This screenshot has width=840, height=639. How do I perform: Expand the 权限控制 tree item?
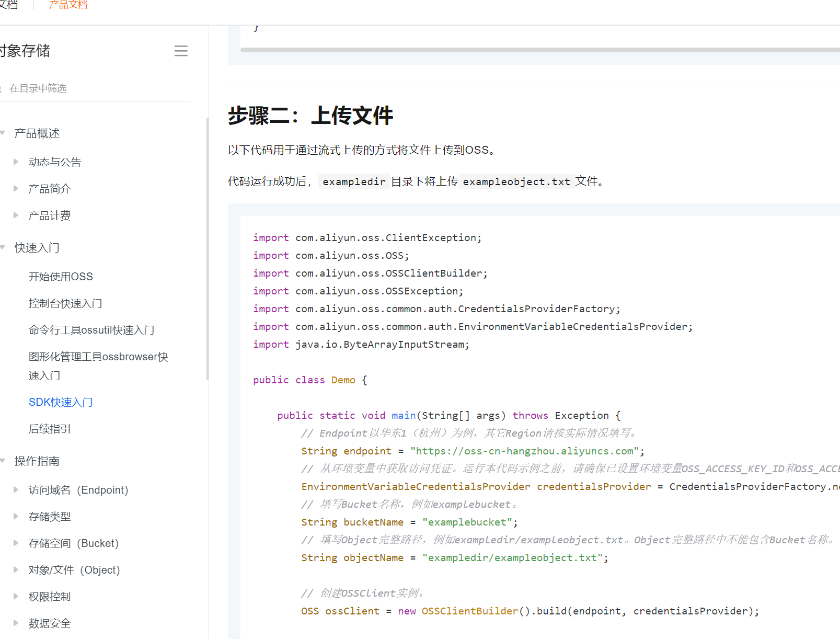tap(16, 596)
